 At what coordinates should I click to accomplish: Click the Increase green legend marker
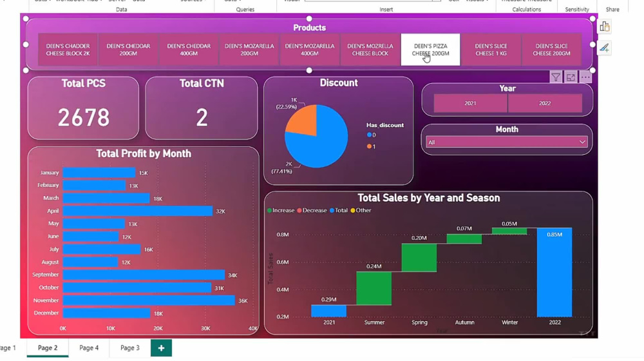[x=269, y=211]
